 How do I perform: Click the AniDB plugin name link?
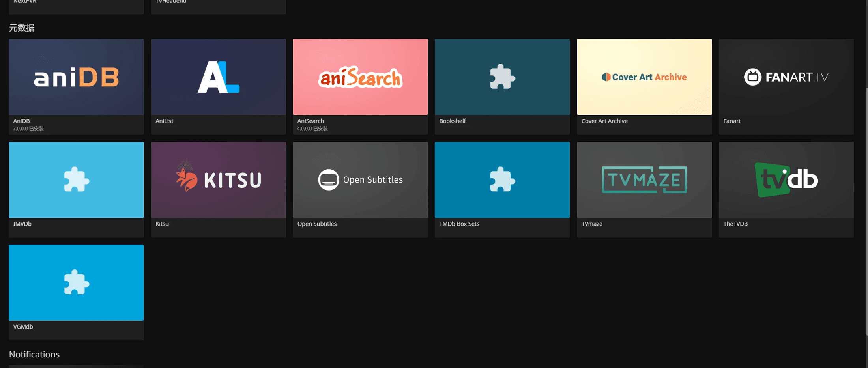pos(22,121)
